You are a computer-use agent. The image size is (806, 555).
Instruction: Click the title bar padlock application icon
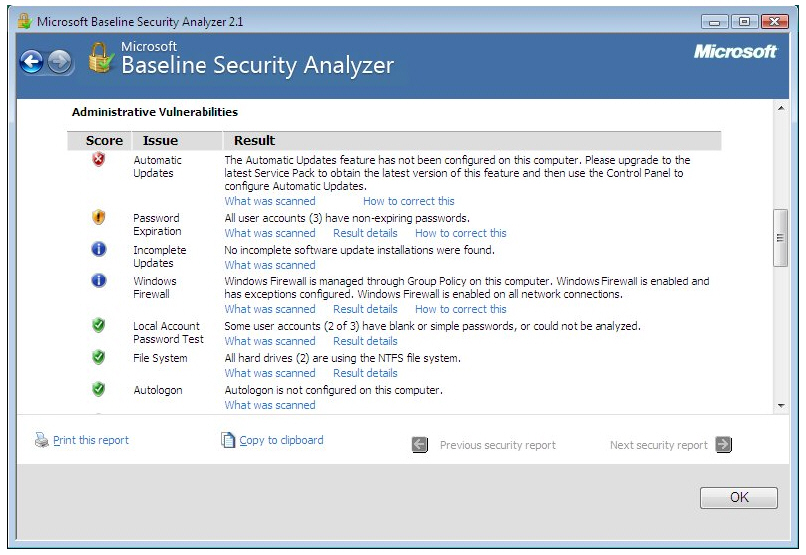pyautogui.click(x=24, y=21)
